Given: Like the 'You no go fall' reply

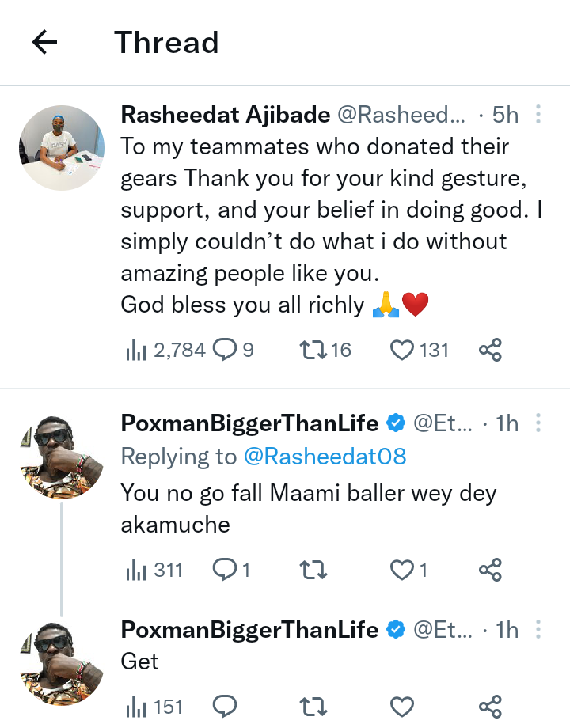Looking at the screenshot, I should click(404, 570).
